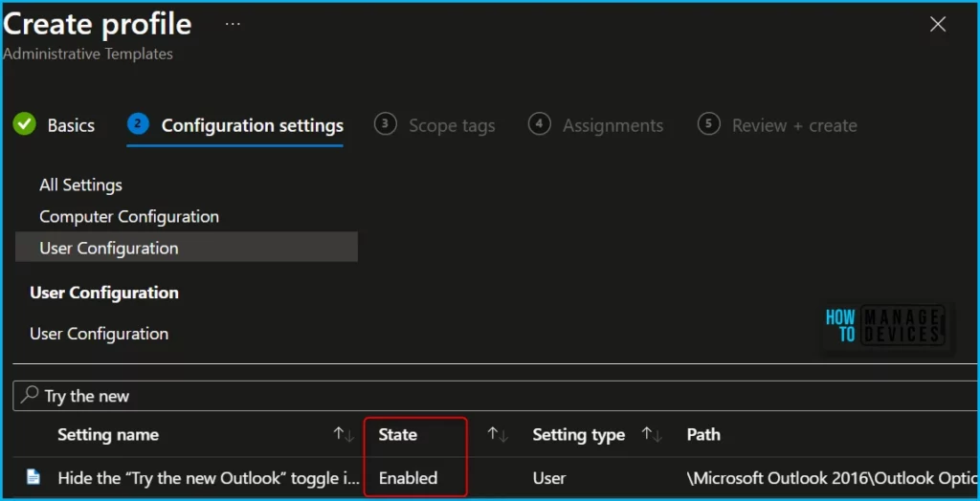Select highlighted User Configuration tree item
This screenshot has width=980, height=501.
point(187,248)
